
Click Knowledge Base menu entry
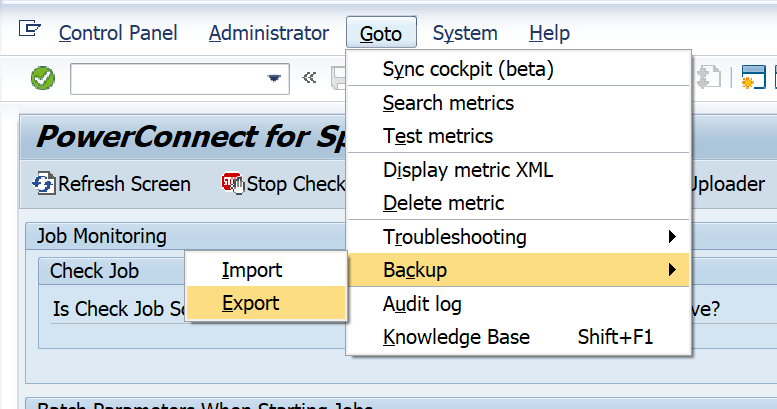point(456,337)
